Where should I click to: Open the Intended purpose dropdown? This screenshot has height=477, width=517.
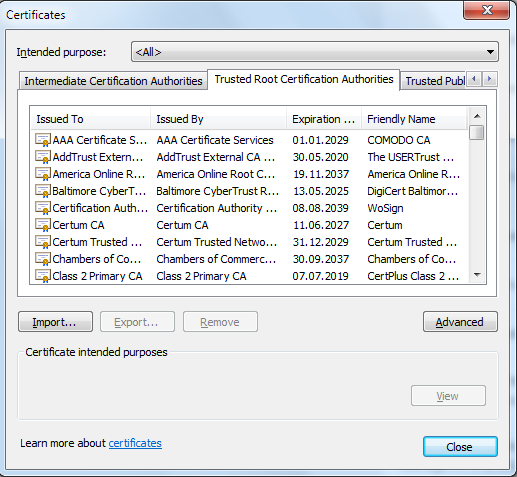pyautogui.click(x=315, y=52)
